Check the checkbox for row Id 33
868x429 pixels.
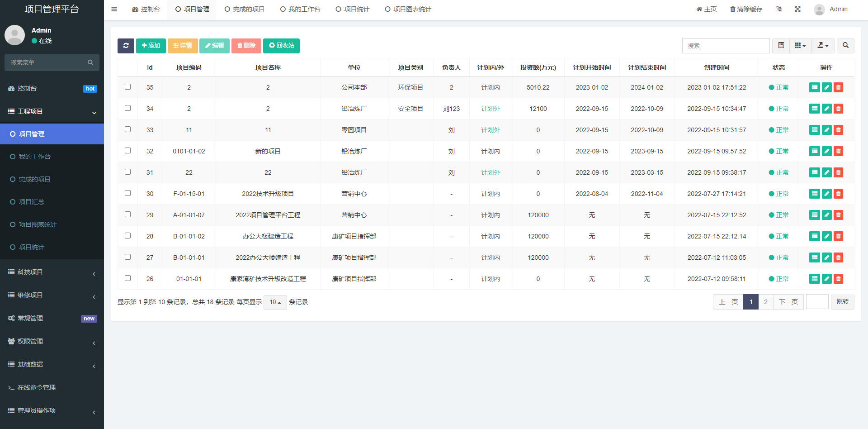pos(127,129)
